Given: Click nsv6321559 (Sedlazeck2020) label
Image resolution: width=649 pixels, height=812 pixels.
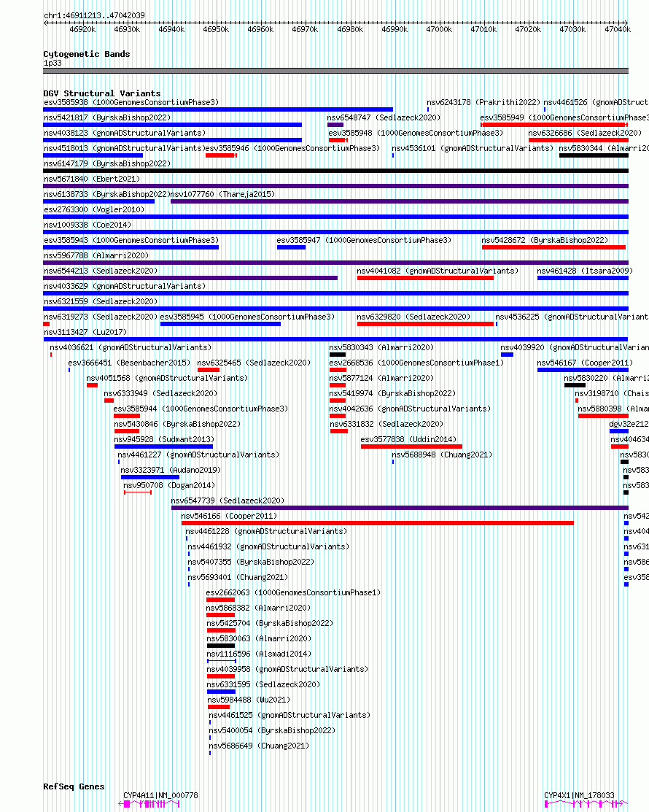Looking at the screenshot, I should (101, 301).
